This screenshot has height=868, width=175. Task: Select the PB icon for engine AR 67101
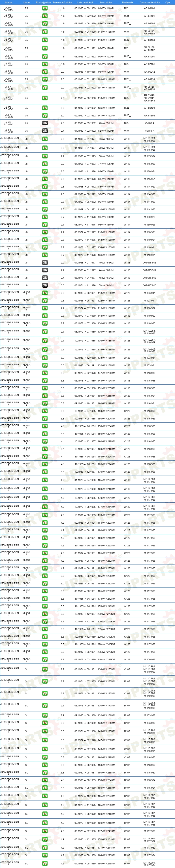pyautogui.click(x=45, y=64)
